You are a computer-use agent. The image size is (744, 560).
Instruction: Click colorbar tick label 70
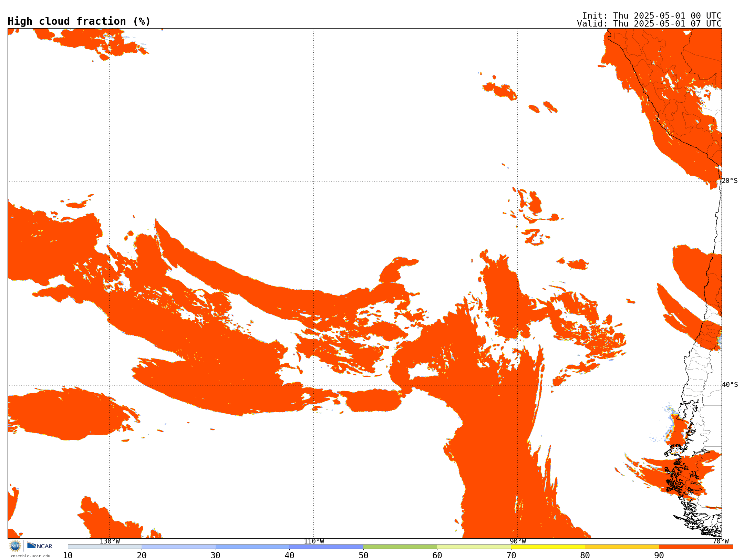tap(511, 556)
